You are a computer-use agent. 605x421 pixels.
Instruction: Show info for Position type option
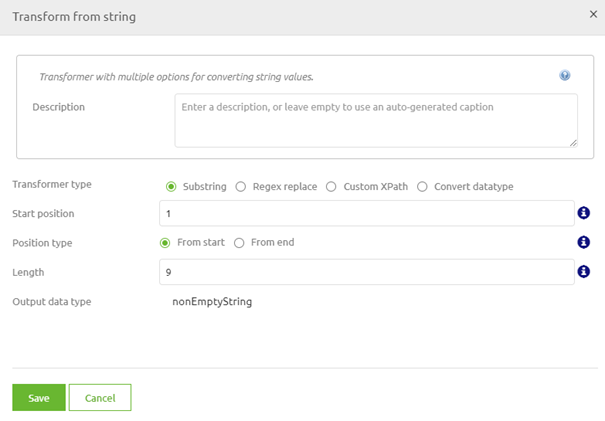583,242
